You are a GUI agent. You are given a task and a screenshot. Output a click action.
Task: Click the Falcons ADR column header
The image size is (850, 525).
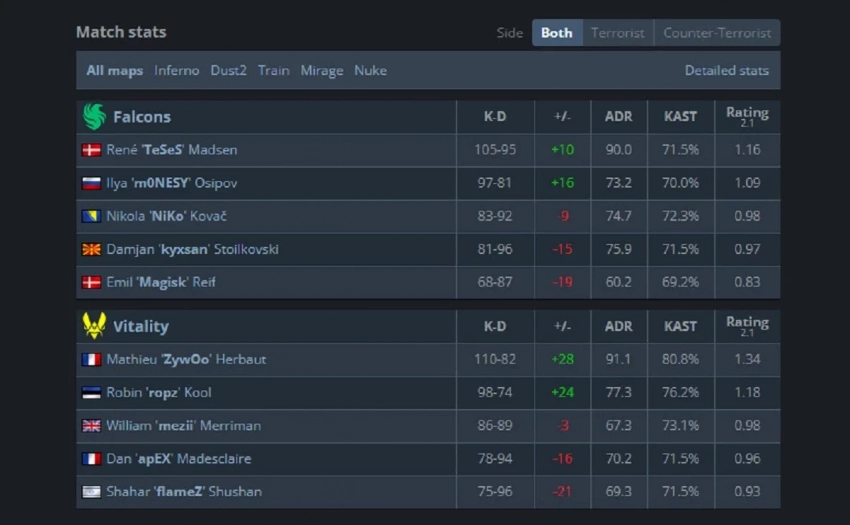tap(618, 117)
